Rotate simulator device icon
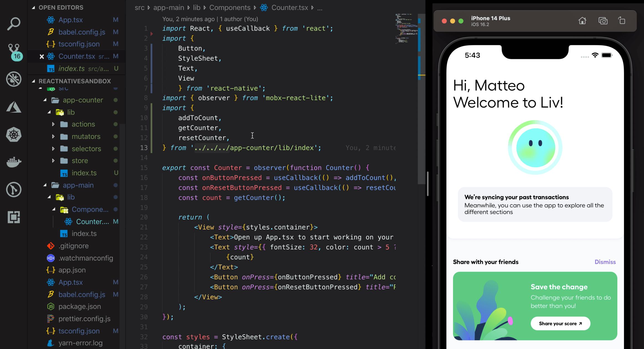Screen dimensions: 644x349 pyautogui.click(x=622, y=21)
